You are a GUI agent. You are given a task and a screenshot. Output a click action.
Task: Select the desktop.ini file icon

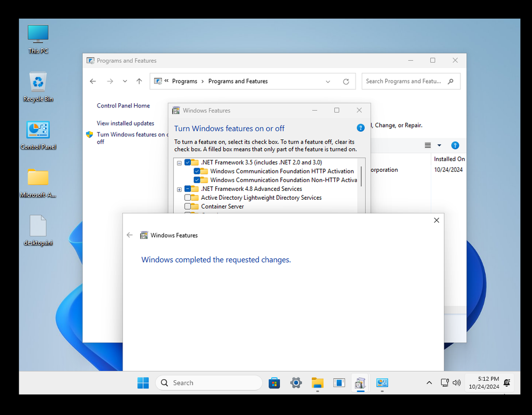pos(38,230)
